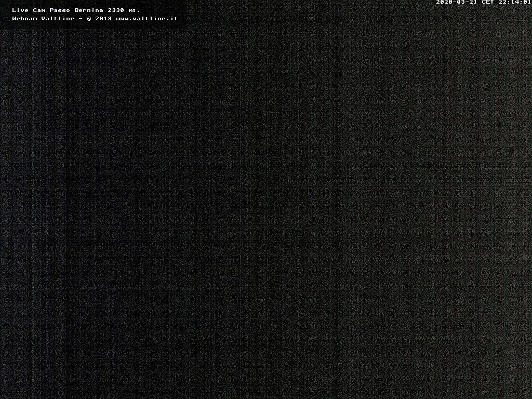Viewport: 532px width, 399px height.
Task: Click the 2020-03-21 CET timestamp
Action: click(x=484, y=2)
